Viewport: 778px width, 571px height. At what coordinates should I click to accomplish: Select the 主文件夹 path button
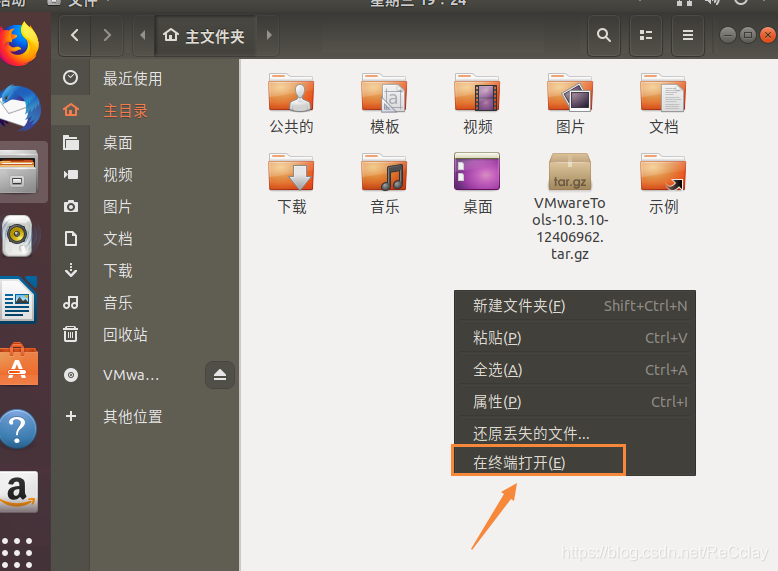[x=205, y=36]
